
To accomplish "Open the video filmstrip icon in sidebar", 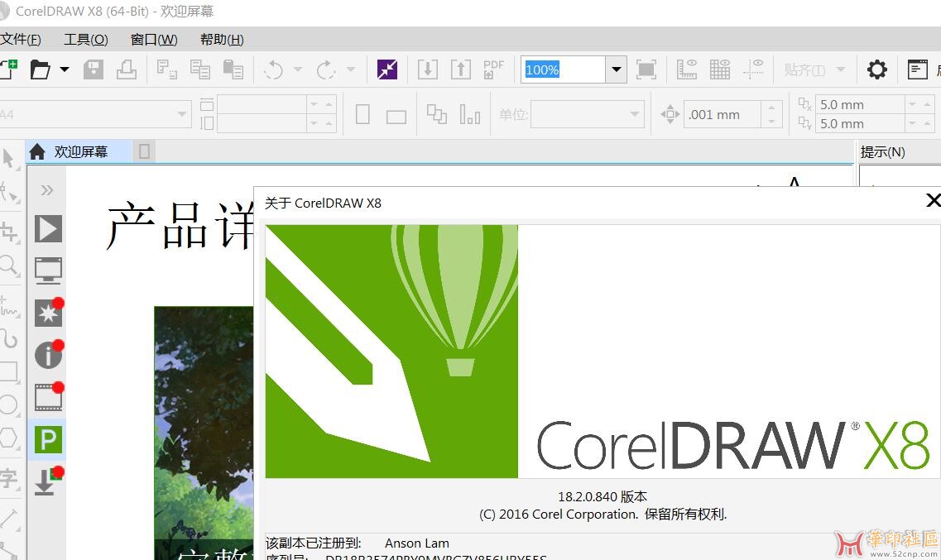I will (x=48, y=398).
